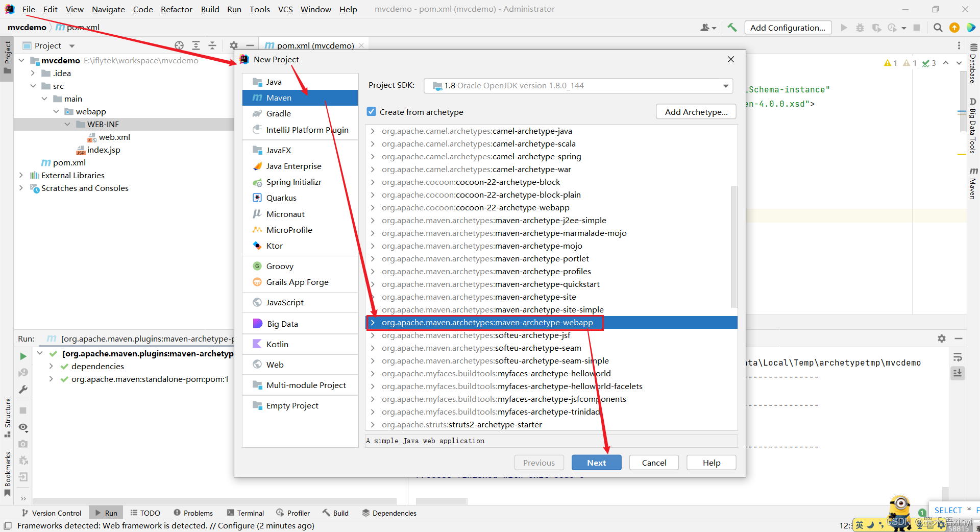The width and height of the screenshot is (980, 532).
Task: Click the wrench icon in Run panel
Action: pos(23,390)
